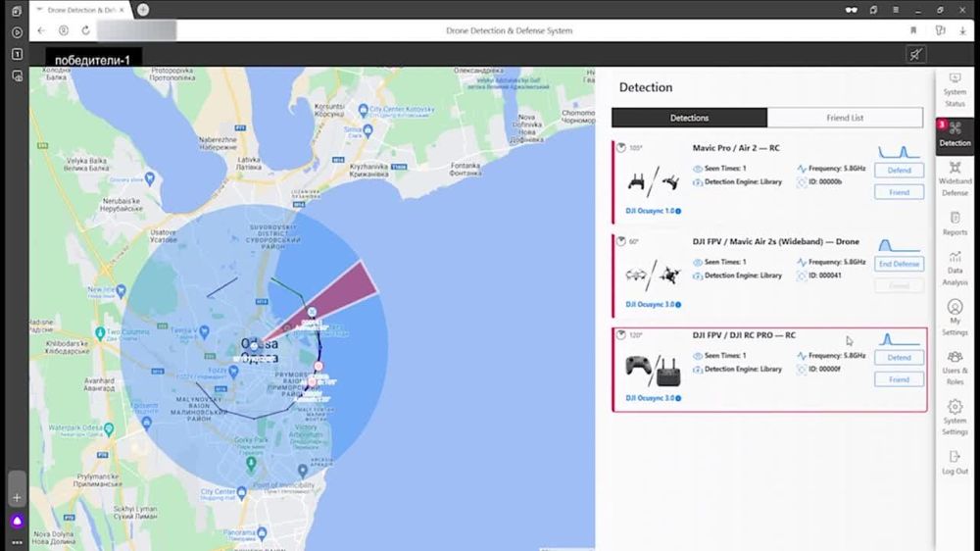Click Defend for Mavic Pro / Air 2
980x551 pixels.
899,171
